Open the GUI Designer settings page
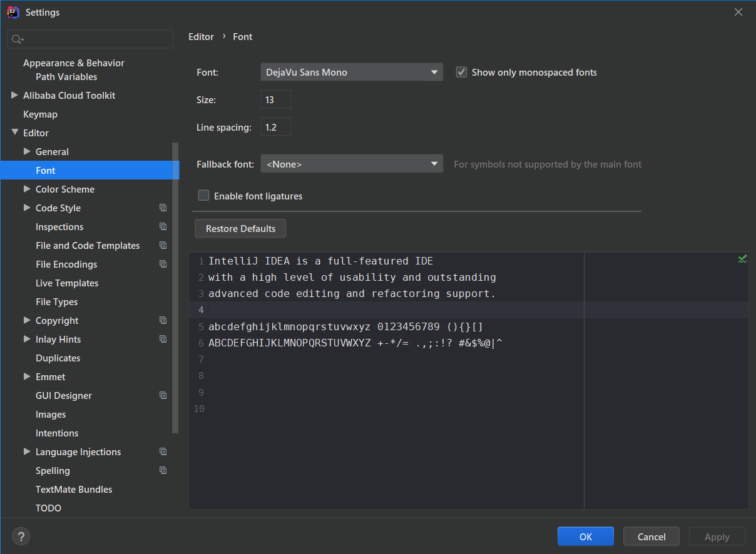Viewport: 756px width, 554px height. pyautogui.click(x=64, y=396)
